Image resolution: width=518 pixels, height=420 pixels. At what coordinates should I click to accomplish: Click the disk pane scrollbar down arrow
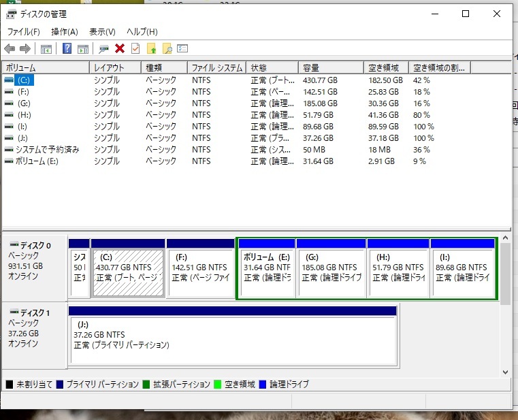(x=505, y=372)
